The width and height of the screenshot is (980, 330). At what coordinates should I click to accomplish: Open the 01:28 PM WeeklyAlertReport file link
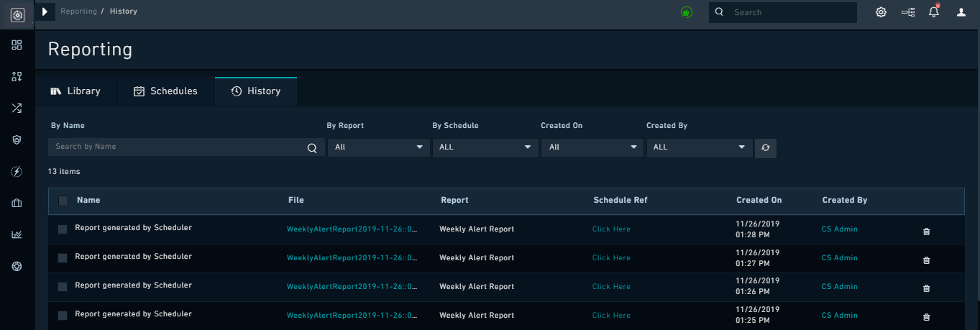352,229
